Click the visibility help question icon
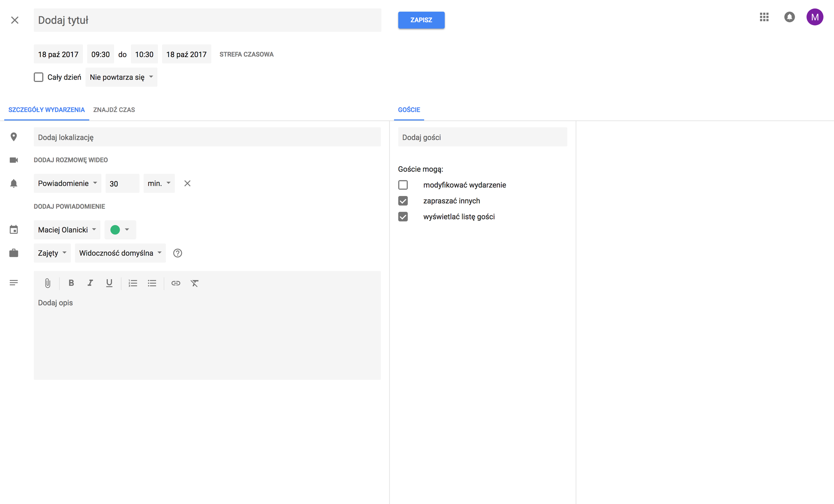The height and width of the screenshot is (504, 834). coord(177,253)
